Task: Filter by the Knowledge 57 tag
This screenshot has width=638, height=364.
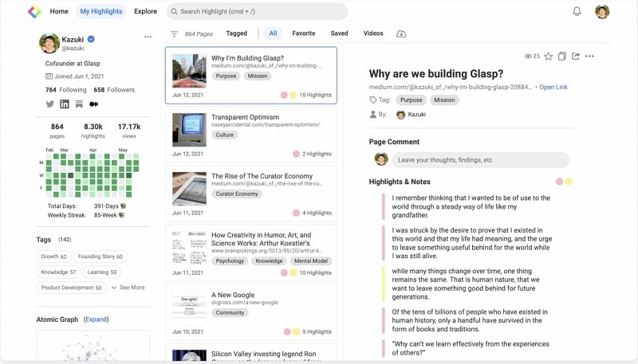Action: point(58,272)
